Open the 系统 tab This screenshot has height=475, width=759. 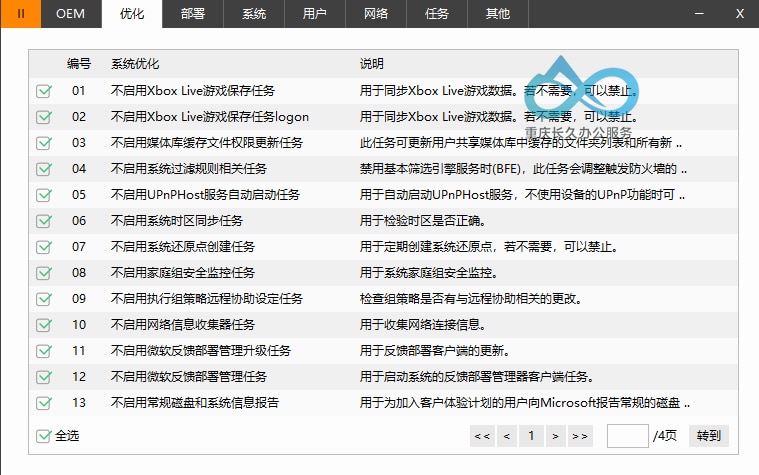click(254, 14)
